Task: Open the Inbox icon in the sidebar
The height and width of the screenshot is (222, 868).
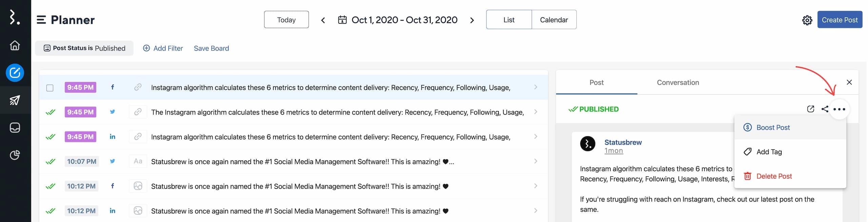Action: (15, 128)
